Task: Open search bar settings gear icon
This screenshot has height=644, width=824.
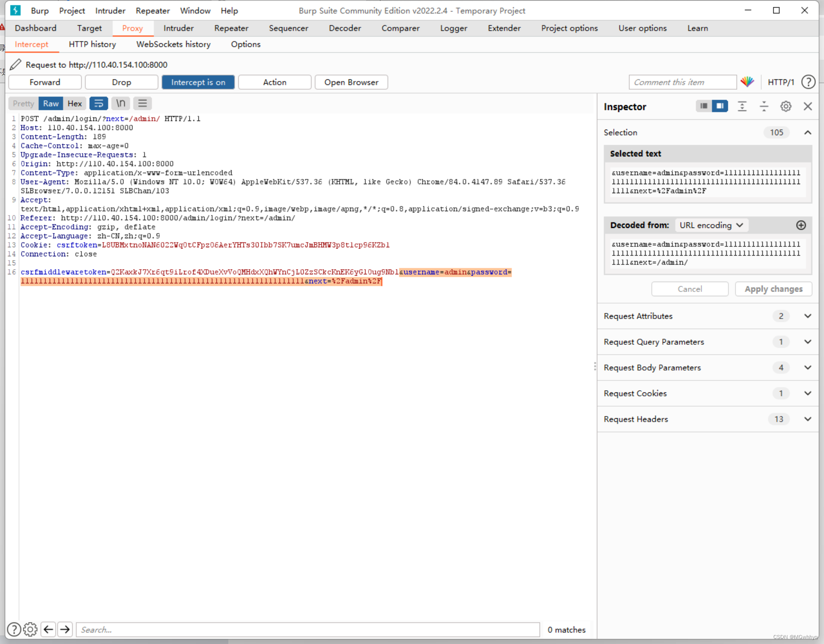Action: click(x=30, y=629)
